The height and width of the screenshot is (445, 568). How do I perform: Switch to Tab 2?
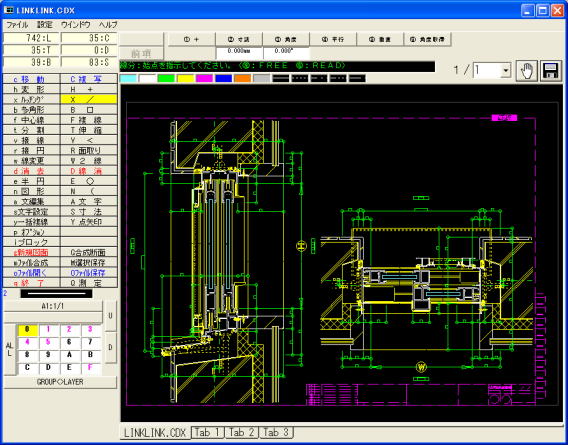pyautogui.click(x=242, y=432)
